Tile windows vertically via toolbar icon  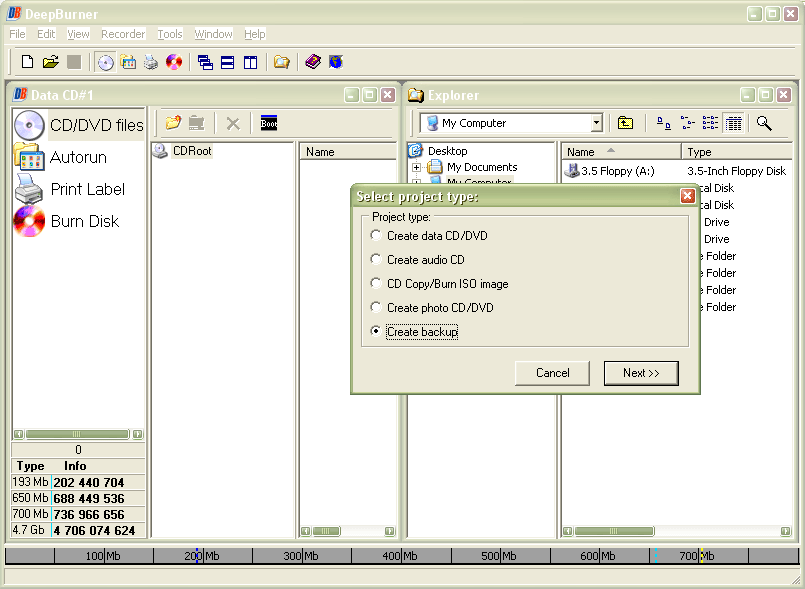pos(250,63)
